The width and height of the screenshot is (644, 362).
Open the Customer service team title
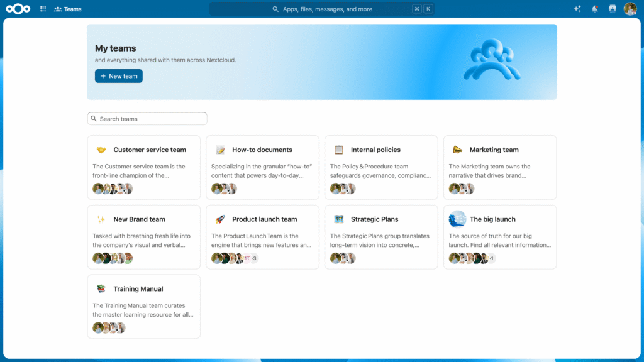click(x=150, y=150)
